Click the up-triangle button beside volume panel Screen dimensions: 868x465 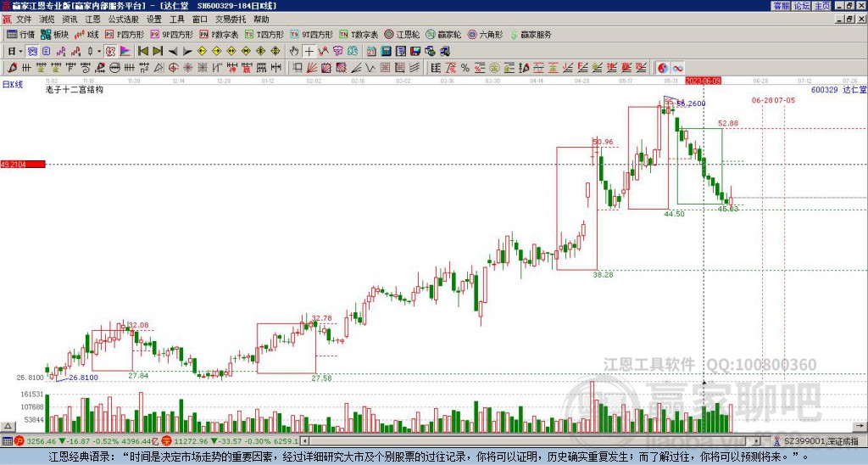coord(7,426)
